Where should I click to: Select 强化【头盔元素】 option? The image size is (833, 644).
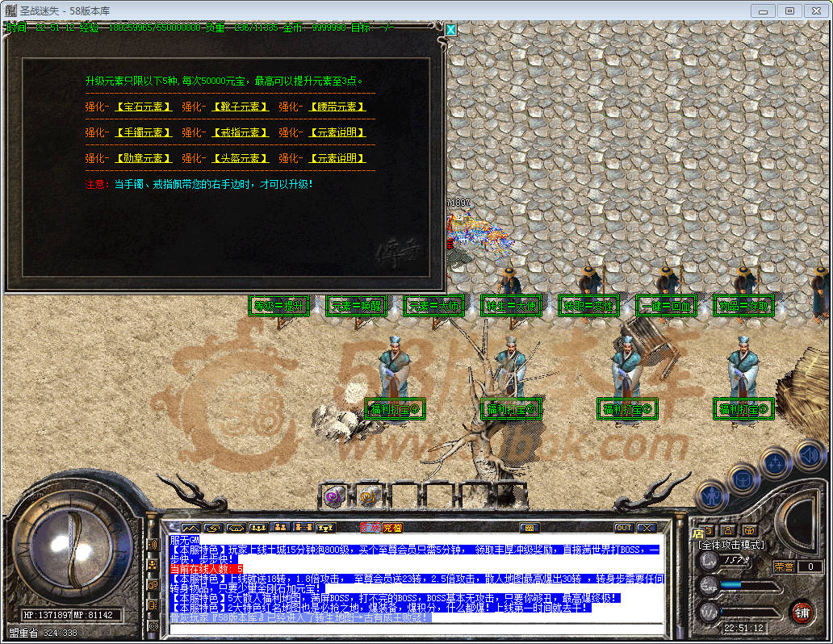click(x=240, y=158)
